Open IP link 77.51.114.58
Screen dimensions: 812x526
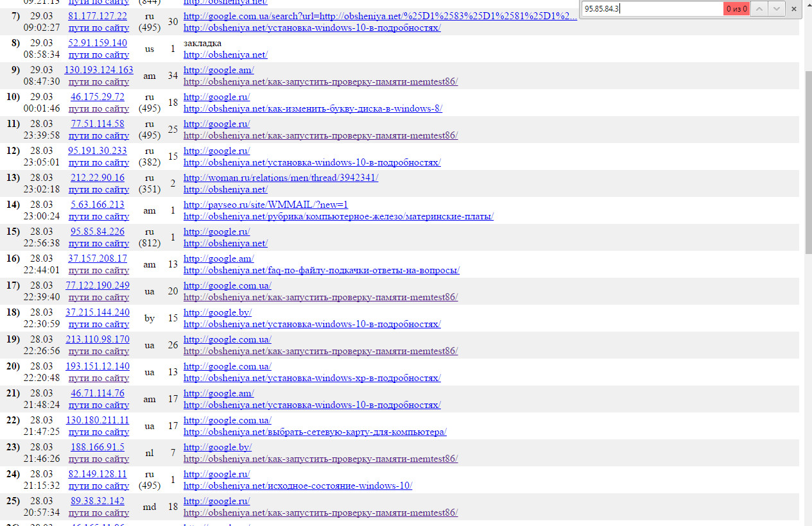(98, 124)
